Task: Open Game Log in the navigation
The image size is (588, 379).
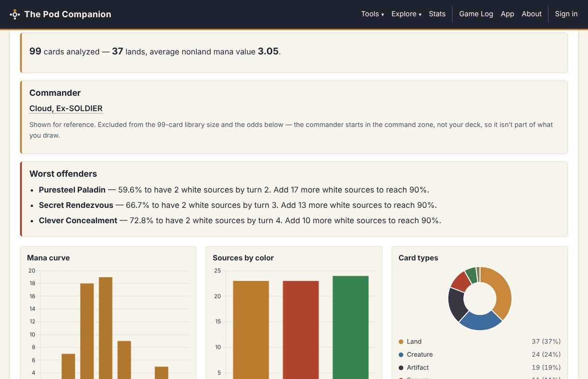Action: tap(476, 14)
